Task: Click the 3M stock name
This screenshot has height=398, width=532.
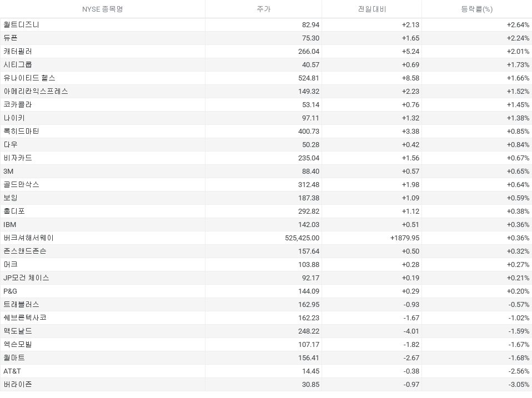Action: coord(8,172)
